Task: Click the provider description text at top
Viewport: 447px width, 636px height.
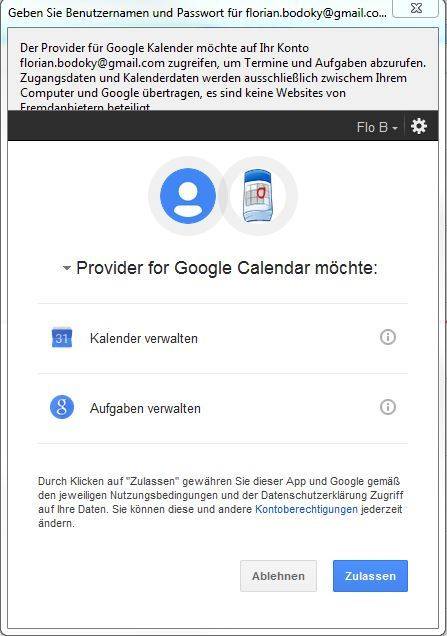Action: pyautogui.click(x=223, y=77)
